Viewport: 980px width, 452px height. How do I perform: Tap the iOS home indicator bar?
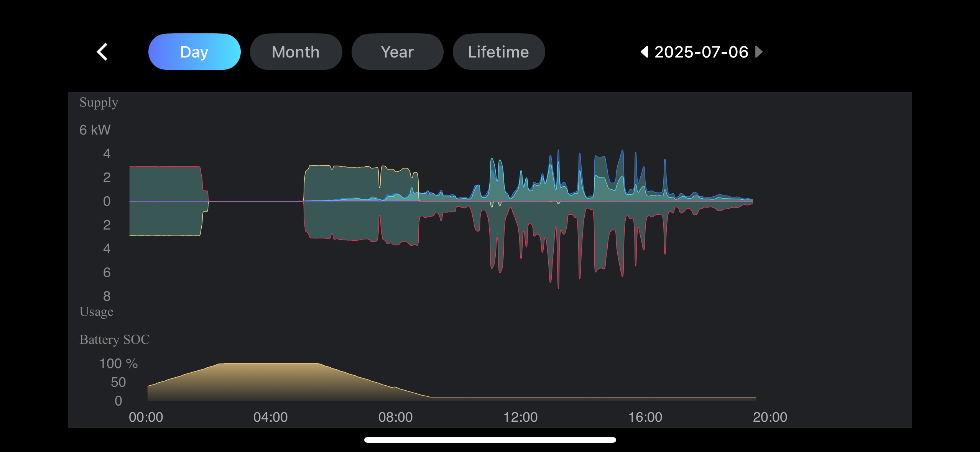[490, 440]
